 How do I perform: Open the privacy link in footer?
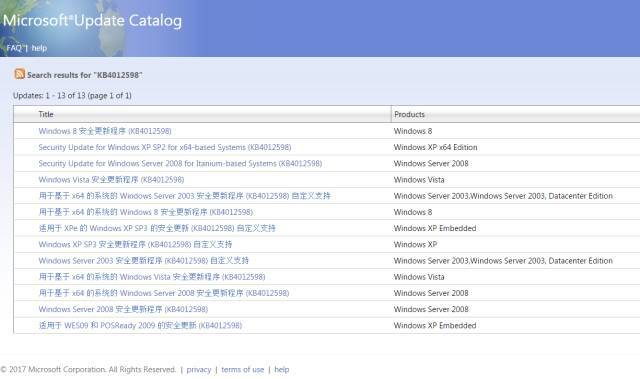pos(199,370)
